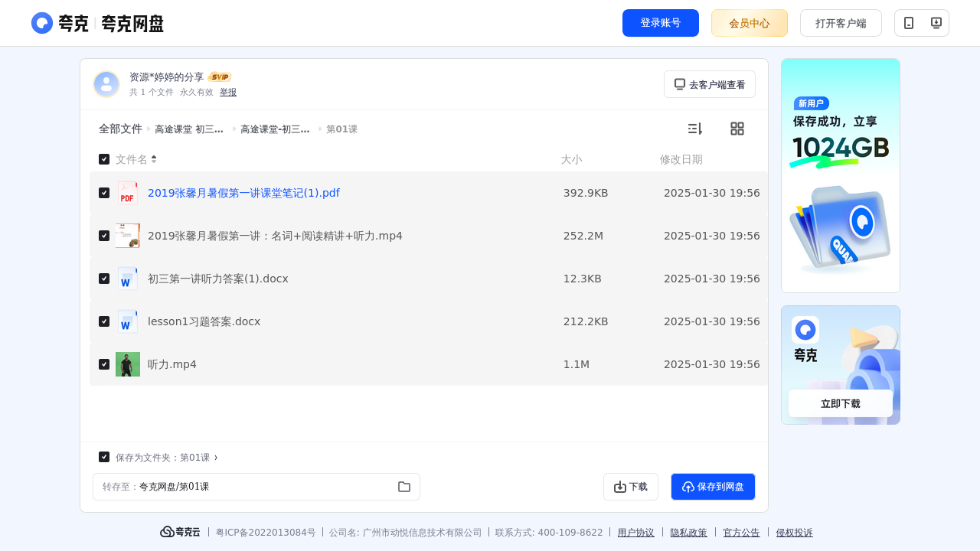Image resolution: width=980 pixels, height=551 pixels.
Task: Sort by 文件名 column arrow
Action: 154,159
